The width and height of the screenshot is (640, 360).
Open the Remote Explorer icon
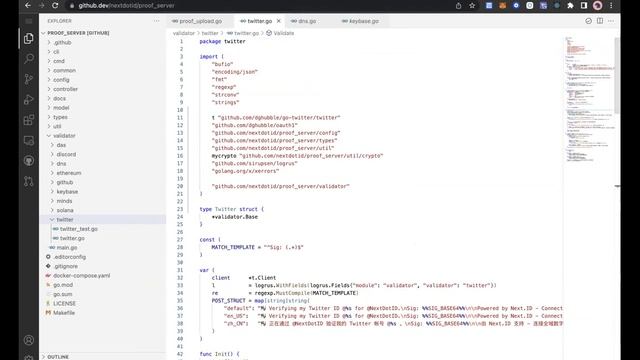[x=29, y=140]
